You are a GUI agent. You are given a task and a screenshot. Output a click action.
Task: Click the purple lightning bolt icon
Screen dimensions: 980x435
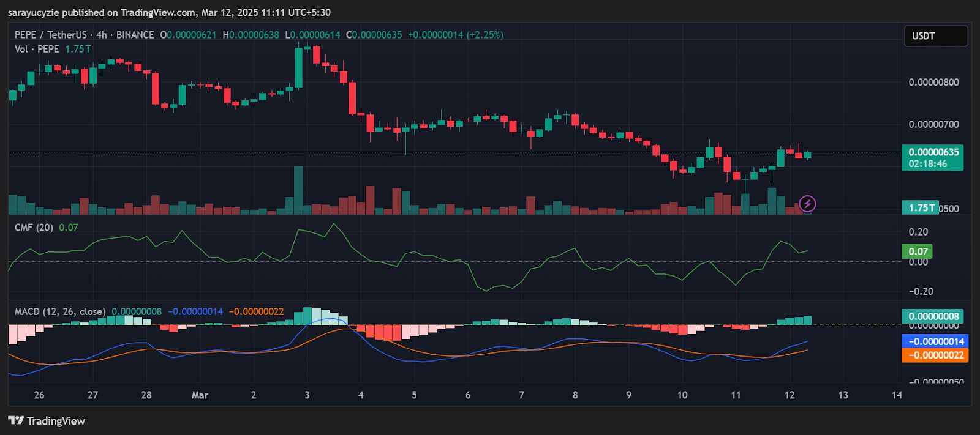pyautogui.click(x=807, y=204)
